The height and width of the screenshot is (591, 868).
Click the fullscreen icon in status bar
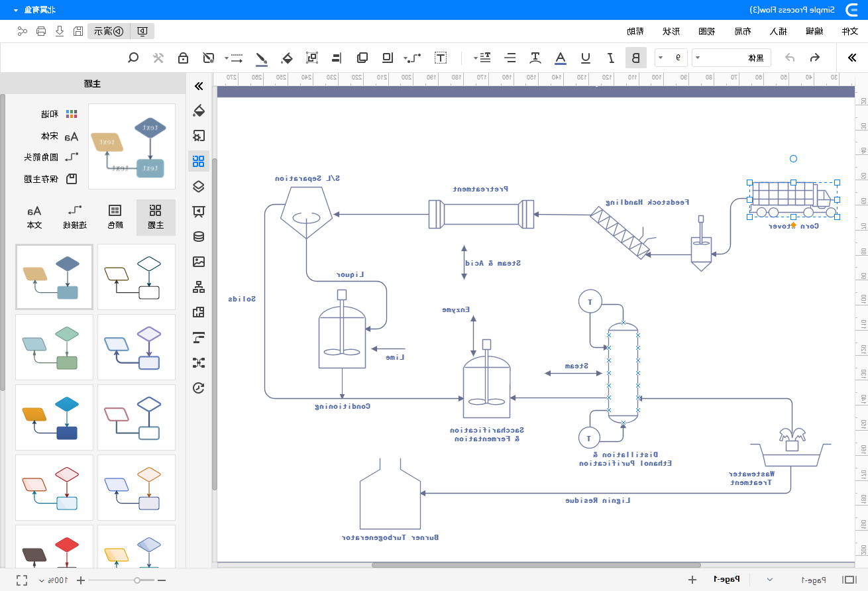(x=22, y=580)
